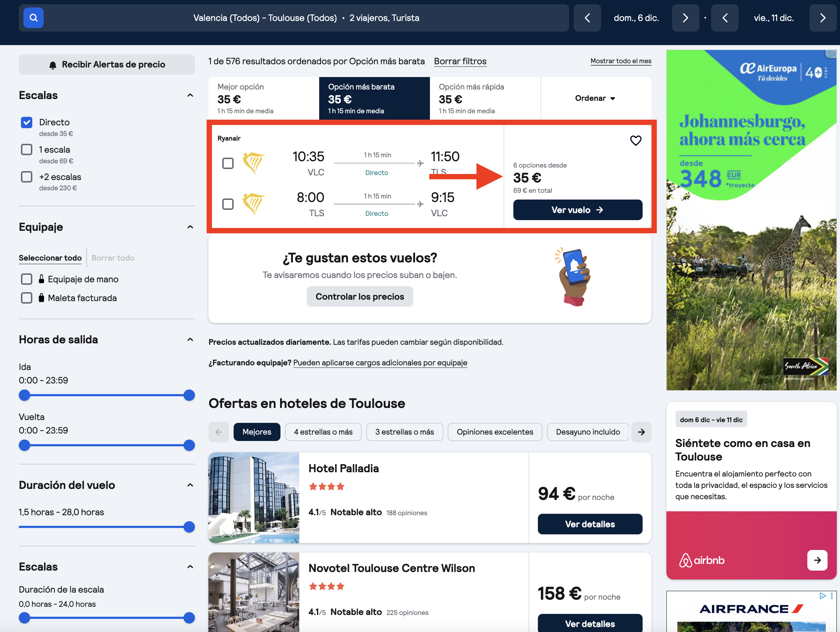Show next hotel filter options arrow
Viewport: 840px width, 632px height.
(x=642, y=432)
